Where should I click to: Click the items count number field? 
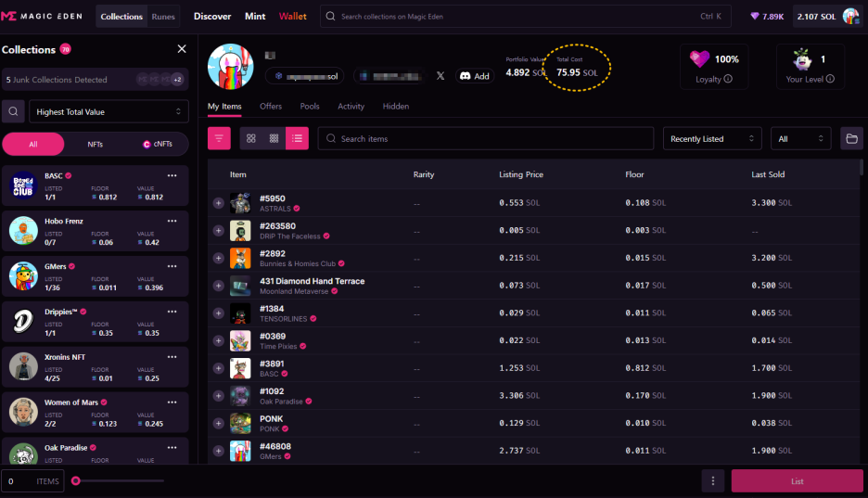[x=32, y=481]
